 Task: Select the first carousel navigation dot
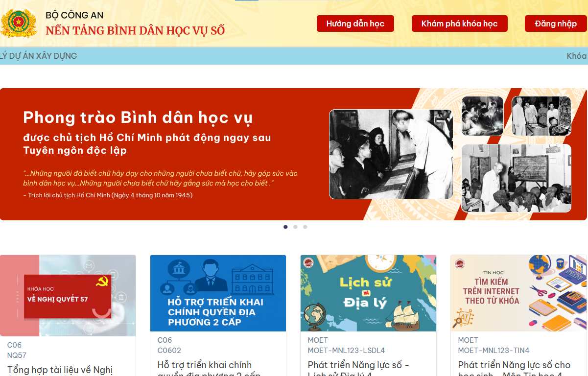[285, 227]
